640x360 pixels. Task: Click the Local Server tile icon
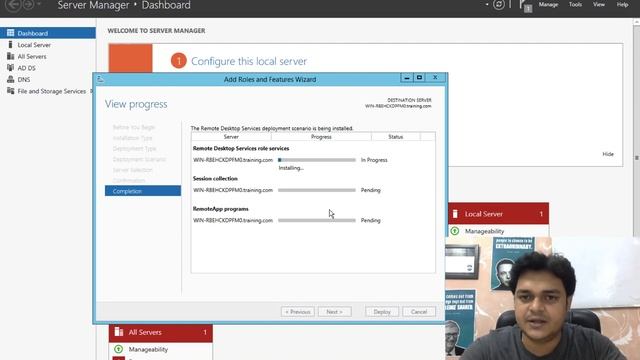(x=455, y=213)
